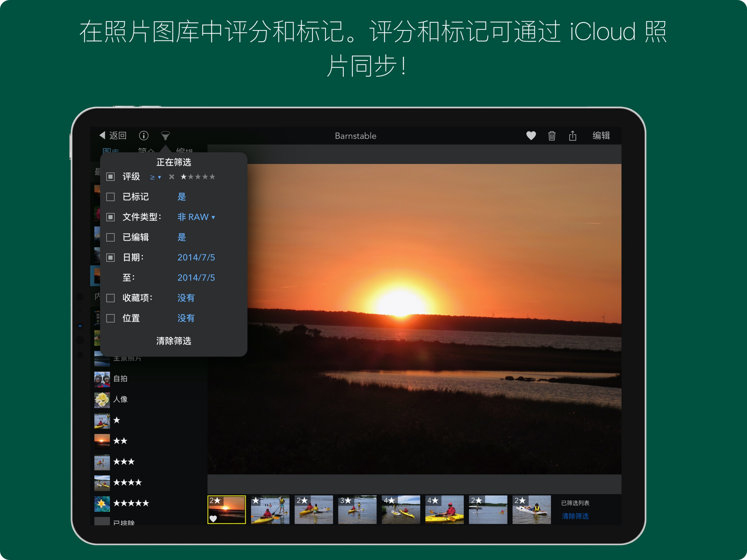
Task: Open the share icon
Action: pyautogui.click(x=573, y=136)
